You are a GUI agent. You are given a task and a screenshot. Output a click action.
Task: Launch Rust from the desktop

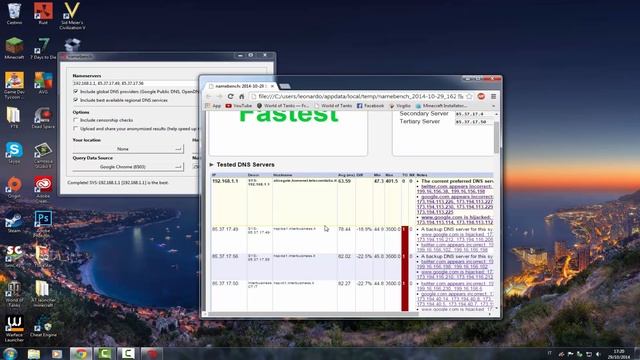pyautogui.click(x=43, y=13)
